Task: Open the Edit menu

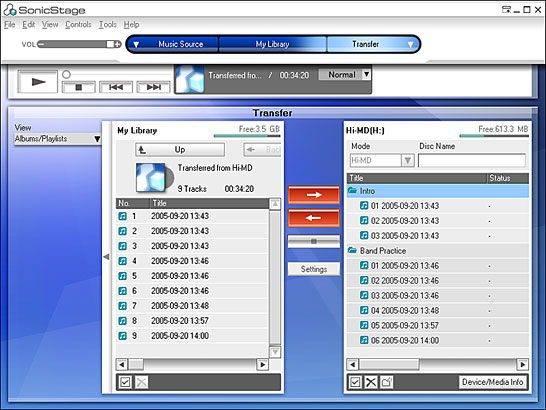Action: click(x=29, y=24)
